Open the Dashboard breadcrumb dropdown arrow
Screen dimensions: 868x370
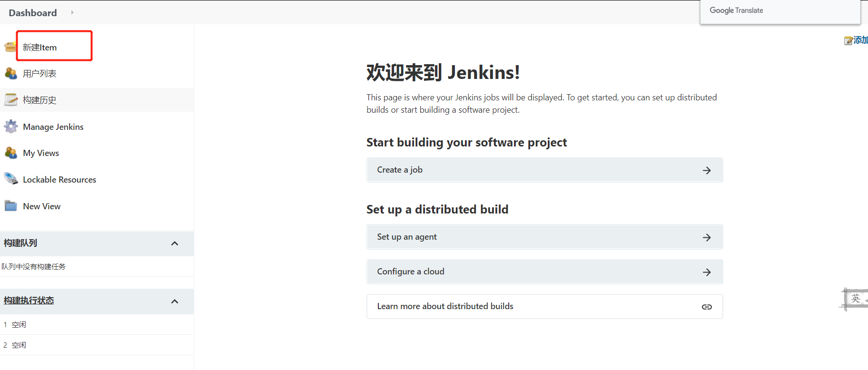(x=72, y=12)
